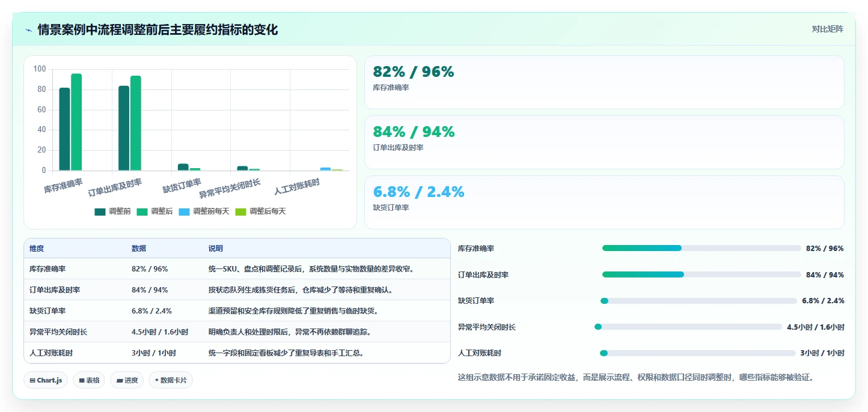
Task: Click description starting 按状态队列生成拣货任务后
Action: click(x=301, y=290)
